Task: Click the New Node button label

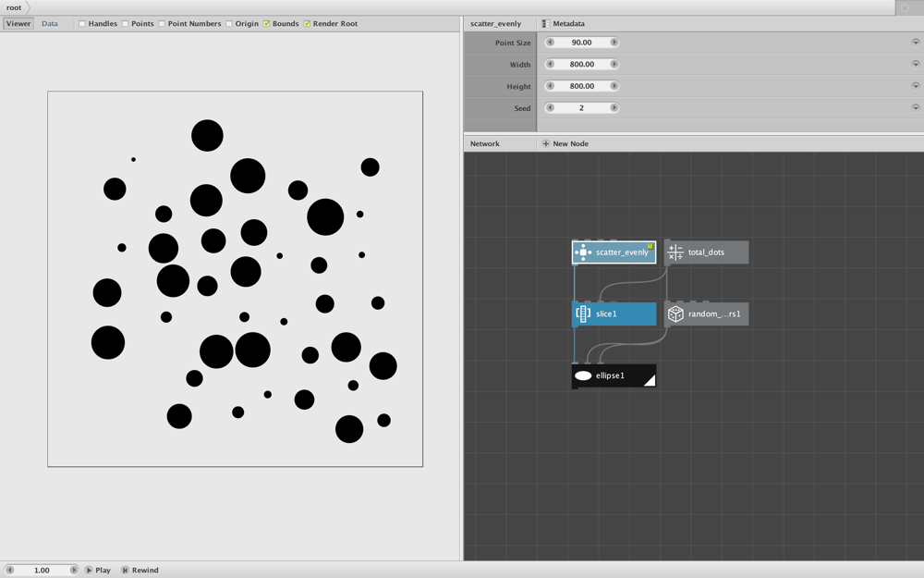Action: pyautogui.click(x=570, y=144)
